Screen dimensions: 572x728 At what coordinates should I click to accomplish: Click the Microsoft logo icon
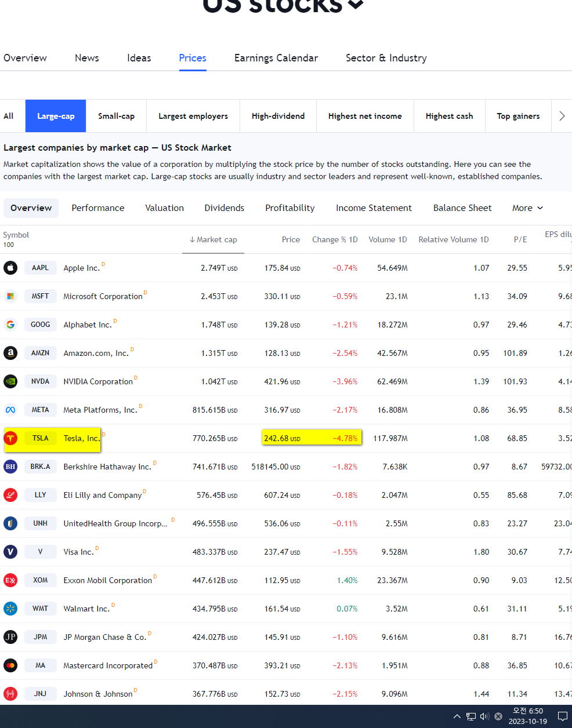[x=10, y=296]
